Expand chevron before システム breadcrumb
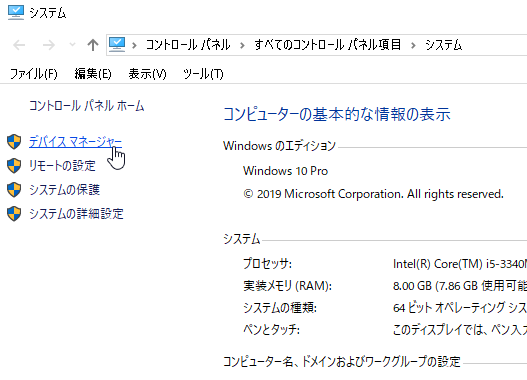Viewport: 527px width, 380px height. click(413, 45)
